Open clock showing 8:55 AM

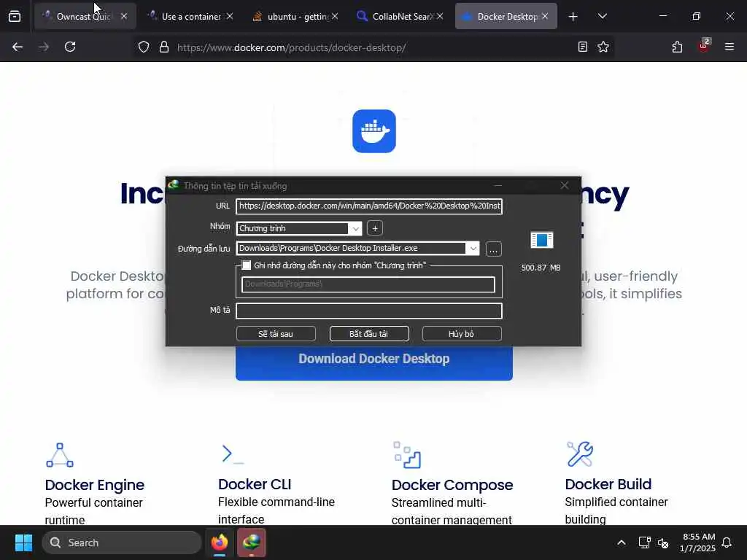point(697,542)
